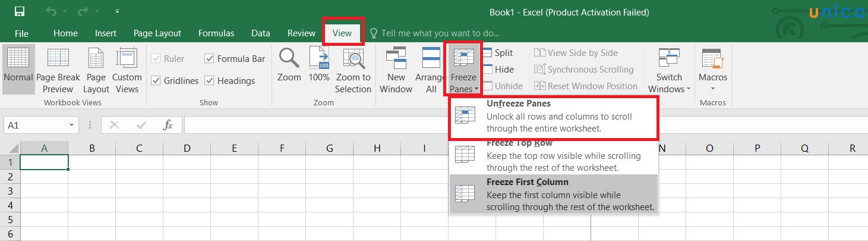The width and height of the screenshot is (868, 241).
Task: Click View Side by Side
Action: (576, 53)
